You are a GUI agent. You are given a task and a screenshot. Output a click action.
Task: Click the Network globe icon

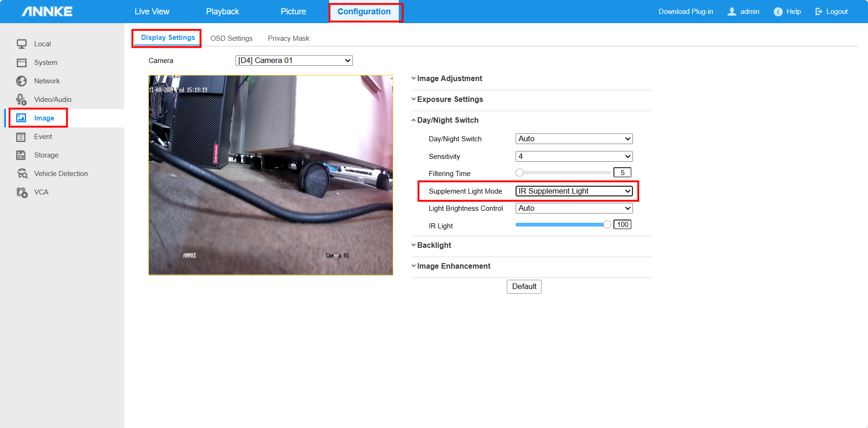point(21,81)
